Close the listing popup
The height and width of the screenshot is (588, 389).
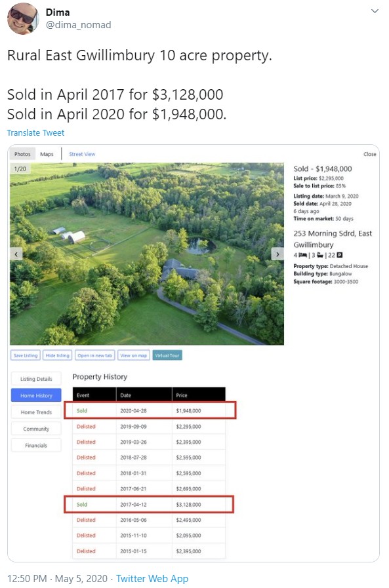click(369, 154)
